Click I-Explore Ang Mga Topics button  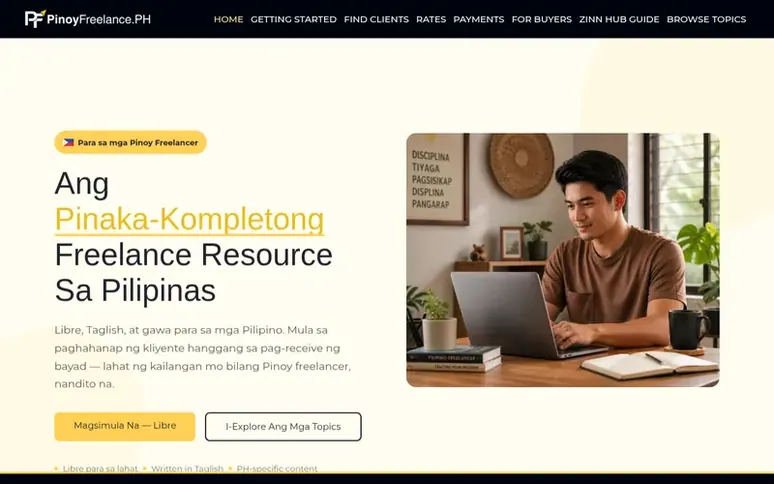tap(283, 426)
